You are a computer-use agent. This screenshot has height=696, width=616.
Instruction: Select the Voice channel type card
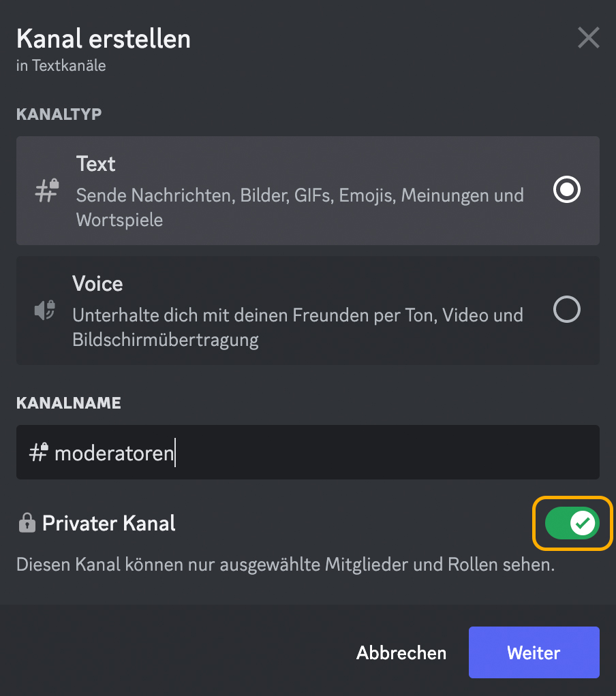(x=307, y=310)
